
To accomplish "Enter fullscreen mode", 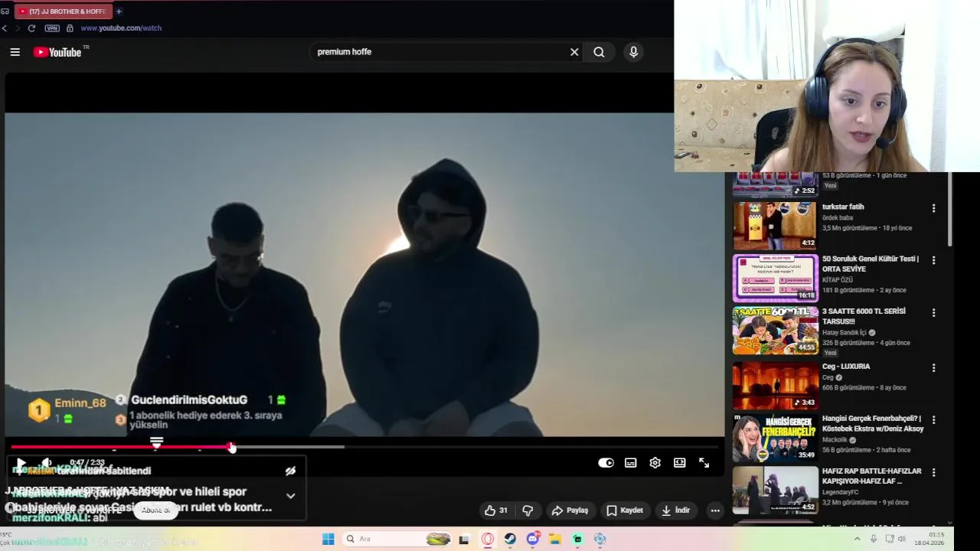I will coord(704,463).
